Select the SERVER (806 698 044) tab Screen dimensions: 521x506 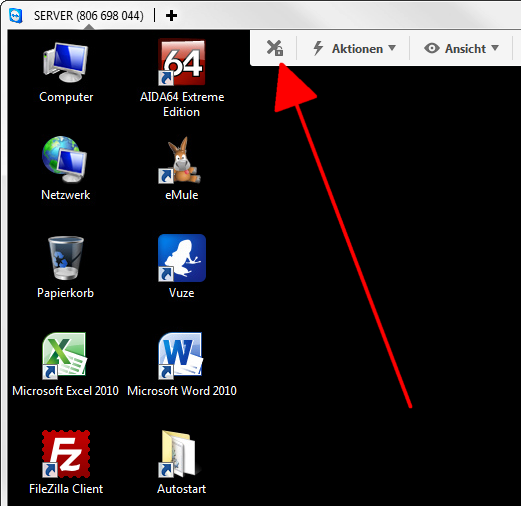89,16
